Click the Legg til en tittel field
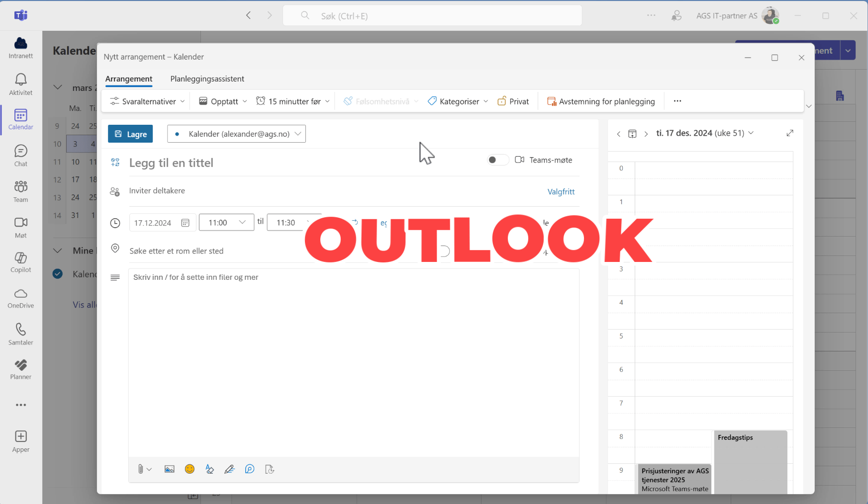Image resolution: width=868 pixels, height=504 pixels. click(x=303, y=163)
